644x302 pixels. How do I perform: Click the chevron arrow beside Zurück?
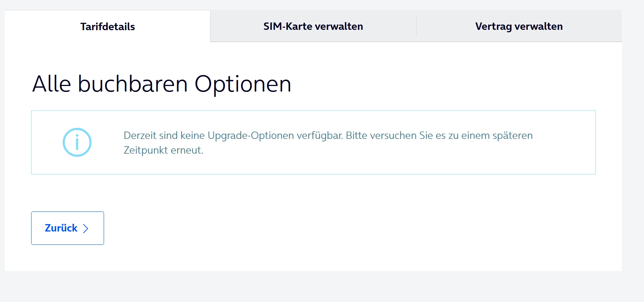pos(85,229)
